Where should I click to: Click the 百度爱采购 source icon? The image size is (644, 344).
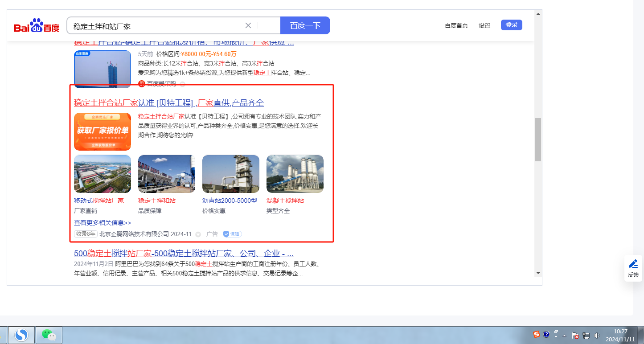pos(142,84)
